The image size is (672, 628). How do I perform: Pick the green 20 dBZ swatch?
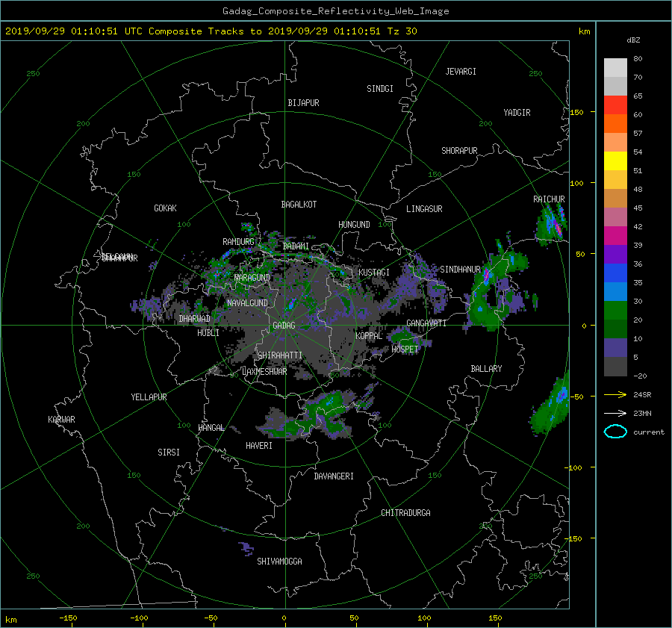tap(615, 311)
